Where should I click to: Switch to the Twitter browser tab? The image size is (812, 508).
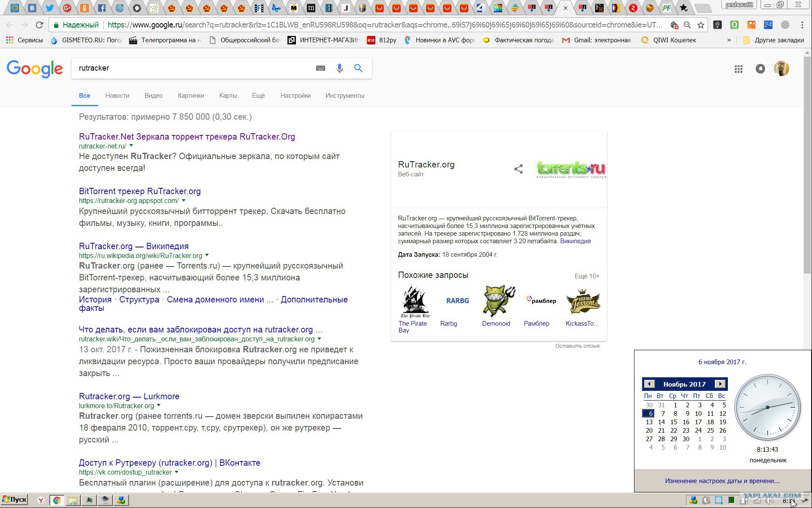pyautogui.click(x=49, y=8)
